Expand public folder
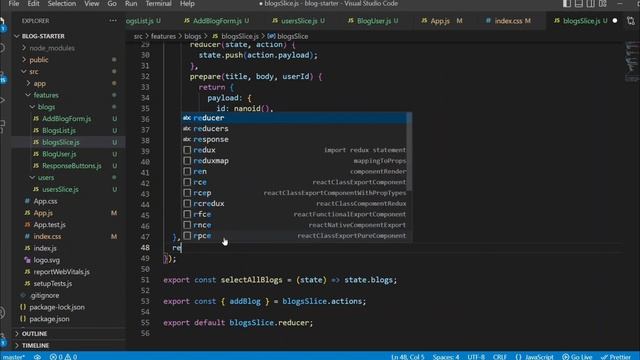This screenshot has height=360, width=640. 39,60
